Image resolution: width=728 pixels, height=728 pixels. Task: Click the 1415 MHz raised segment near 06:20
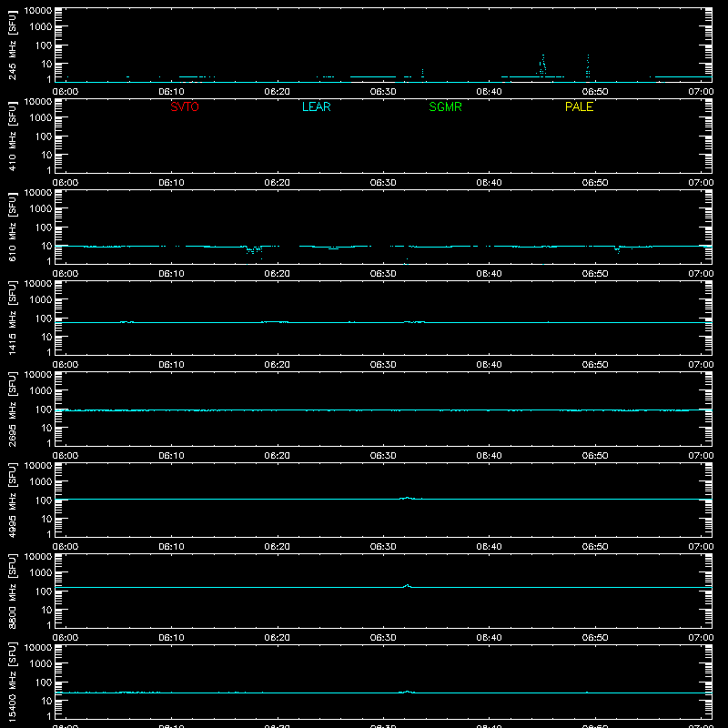(275, 322)
